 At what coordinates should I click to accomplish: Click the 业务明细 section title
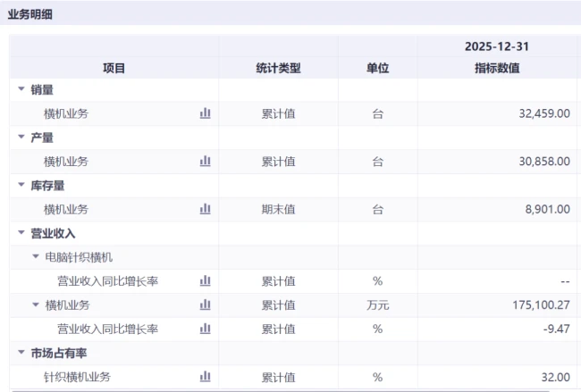[x=30, y=14]
